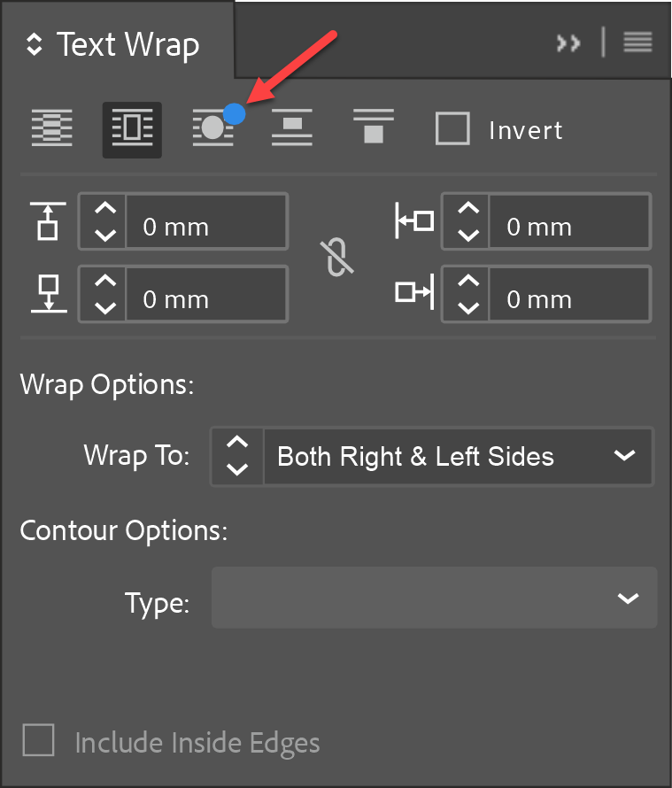The height and width of the screenshot is (788, 672).
Task: Collapse the panel with double-arrow icon
Action: (568, 42)
